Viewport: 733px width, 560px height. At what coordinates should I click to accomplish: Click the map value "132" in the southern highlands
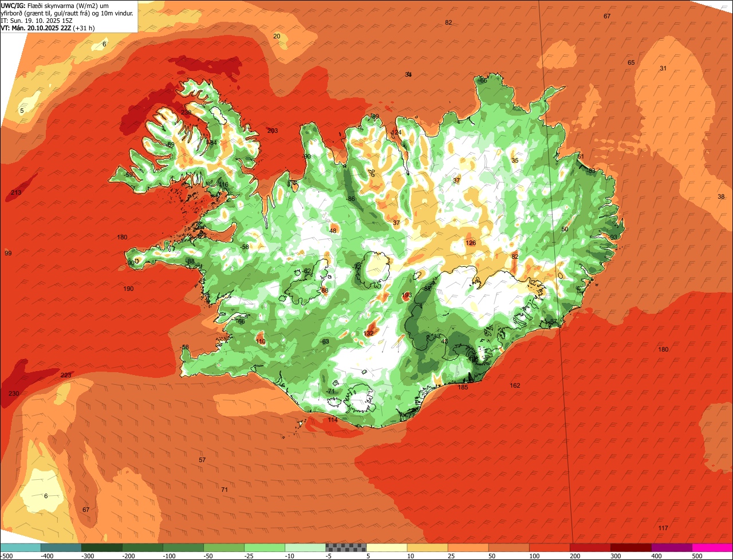point(369,334)
